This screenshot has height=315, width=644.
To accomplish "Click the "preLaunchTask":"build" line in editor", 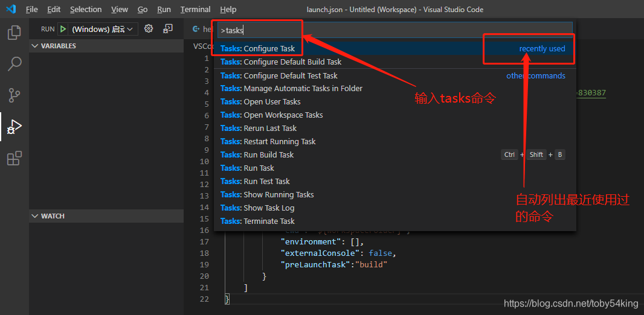I will [334, 264].
